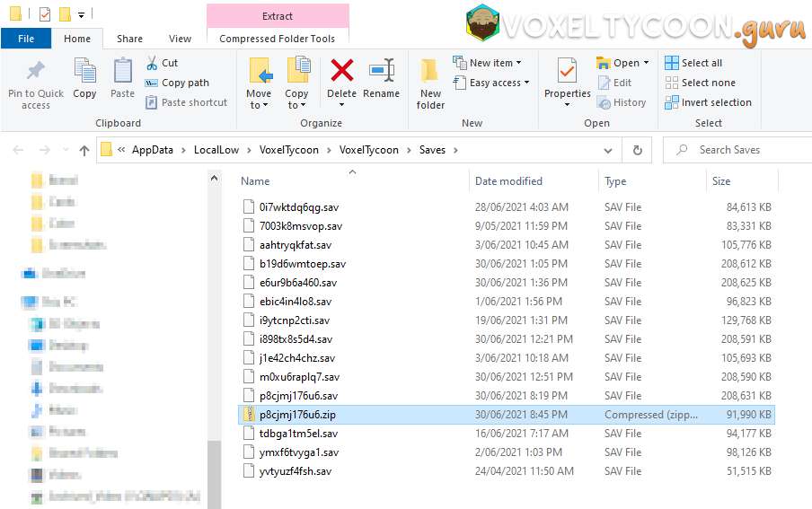Click the Rename icon in Organize group
812x509 pixels.
(381, 72)
